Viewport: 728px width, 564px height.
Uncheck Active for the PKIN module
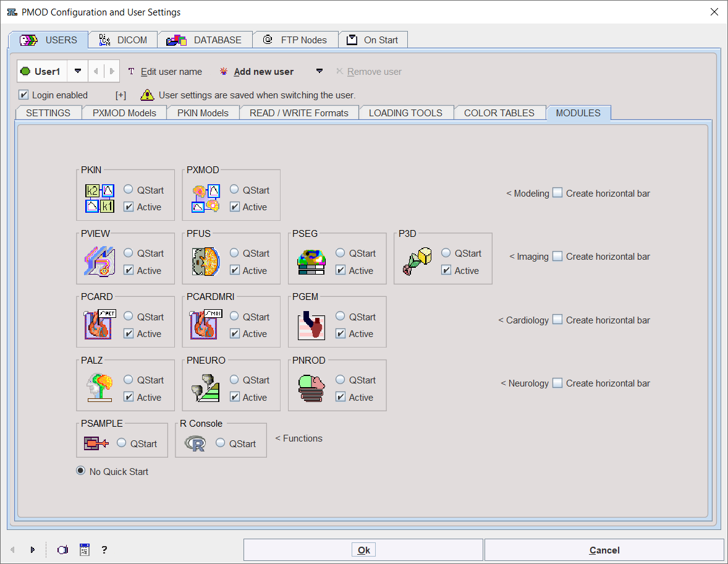tap(129, 207)
